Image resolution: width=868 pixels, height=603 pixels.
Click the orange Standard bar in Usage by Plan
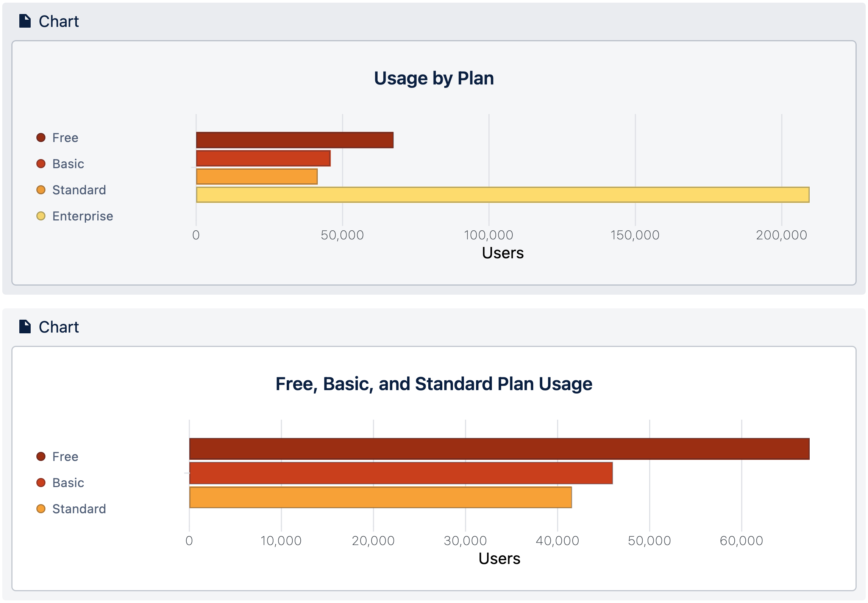click(257, 177)
